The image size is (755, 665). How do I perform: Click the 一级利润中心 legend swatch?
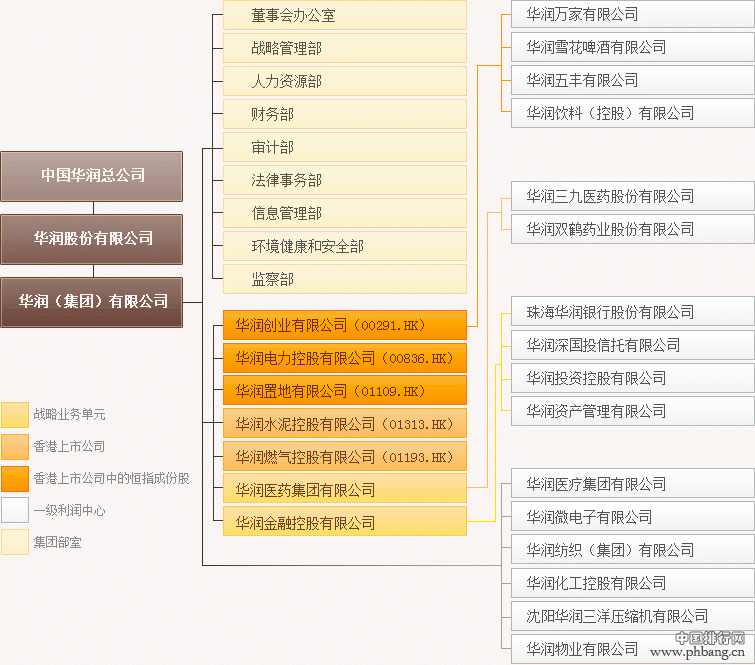(x=15, y=510)
